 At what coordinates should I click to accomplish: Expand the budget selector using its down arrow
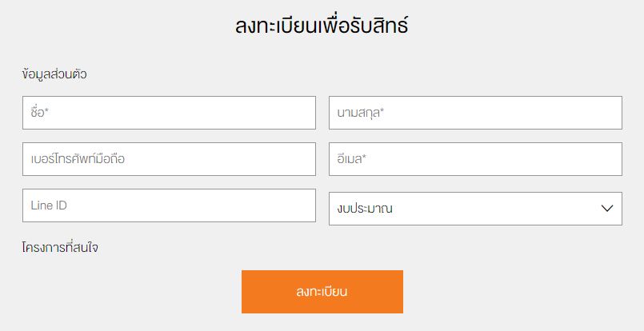pyautogui.click(x=606, y=209)
